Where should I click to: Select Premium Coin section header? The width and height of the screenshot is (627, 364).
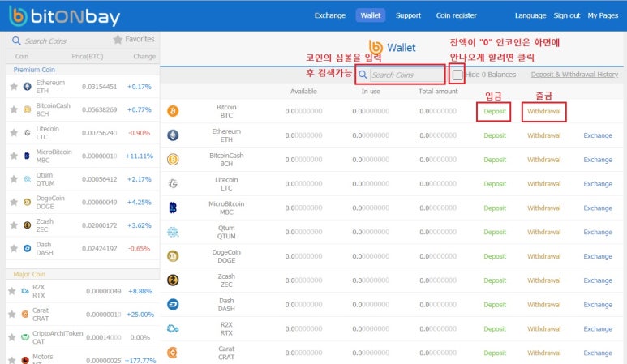[34, 70]
